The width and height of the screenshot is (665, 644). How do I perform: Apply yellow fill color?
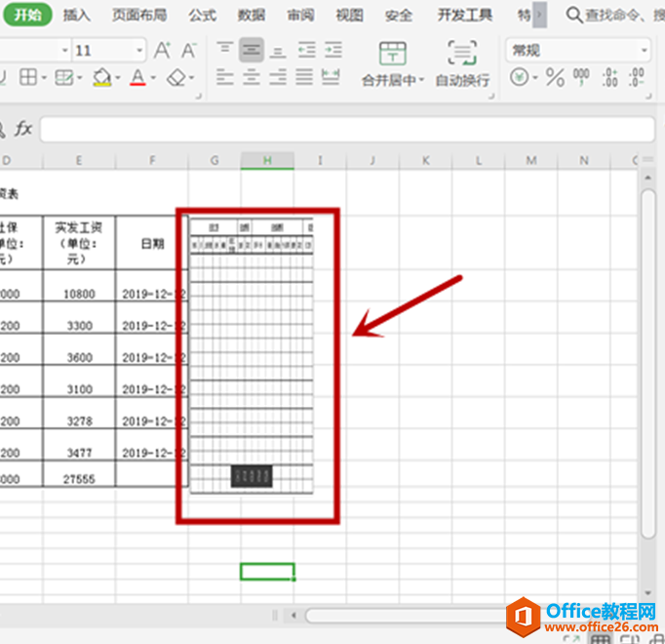(101, 77)
